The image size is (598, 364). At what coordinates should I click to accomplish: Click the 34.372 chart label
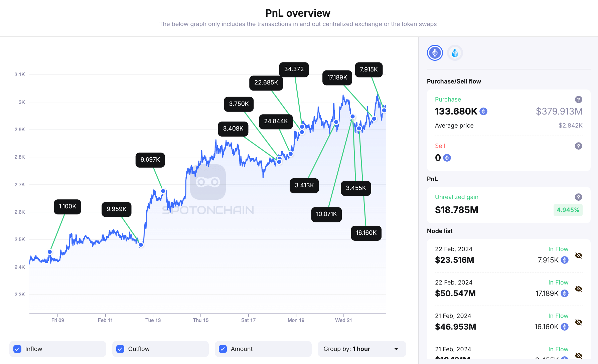click(294, 69)
